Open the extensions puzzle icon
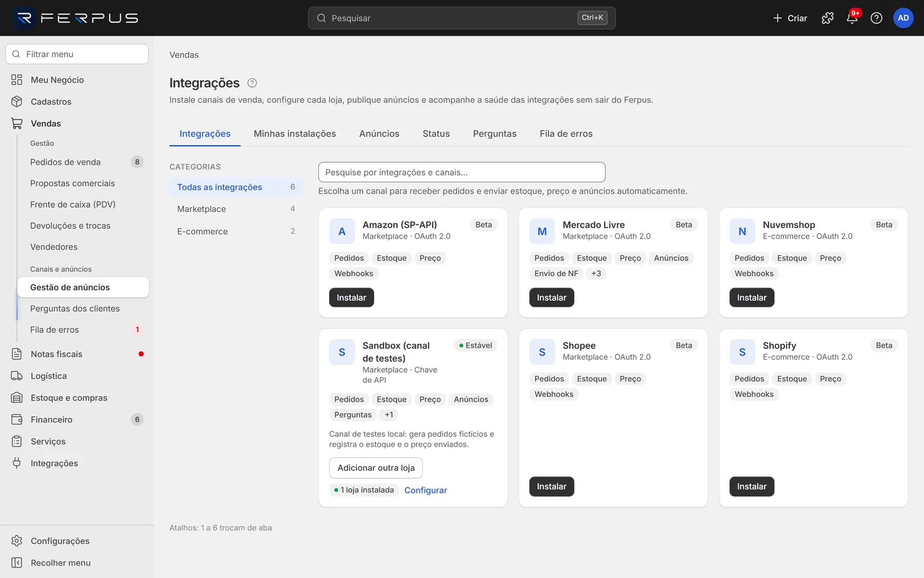 coord(828,18)
